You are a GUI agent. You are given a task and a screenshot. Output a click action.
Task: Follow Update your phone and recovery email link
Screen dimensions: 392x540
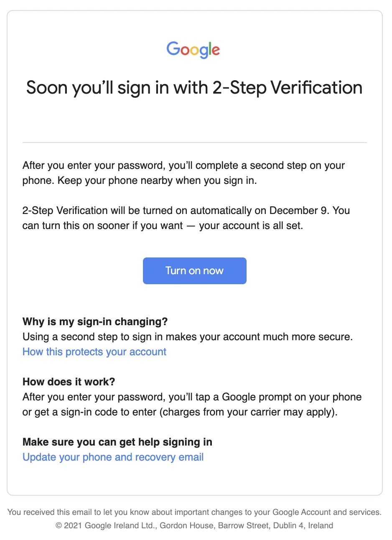pos(113,457)
